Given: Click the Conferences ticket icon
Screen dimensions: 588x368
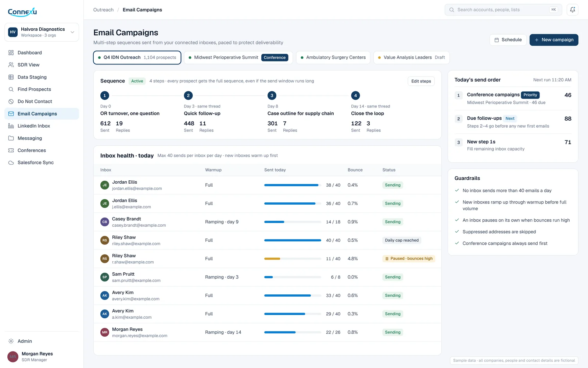Looking at the screenshot, I should click(x=11, y=150).
